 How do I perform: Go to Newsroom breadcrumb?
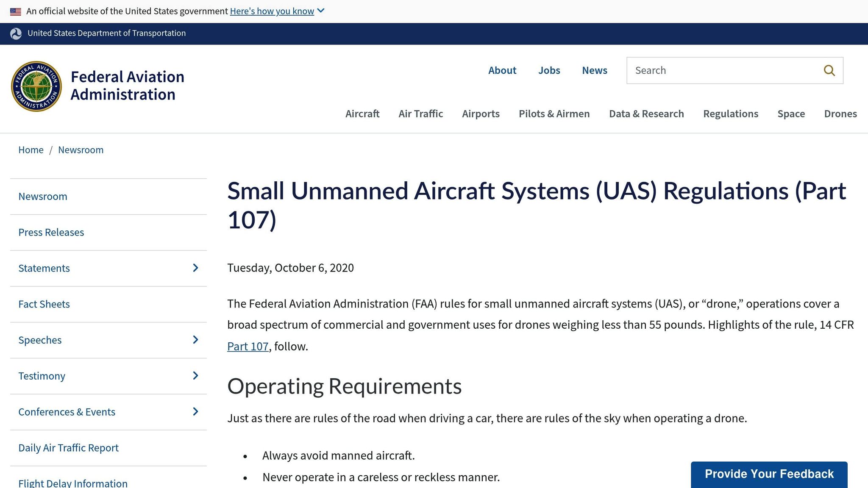pos(81,150)
